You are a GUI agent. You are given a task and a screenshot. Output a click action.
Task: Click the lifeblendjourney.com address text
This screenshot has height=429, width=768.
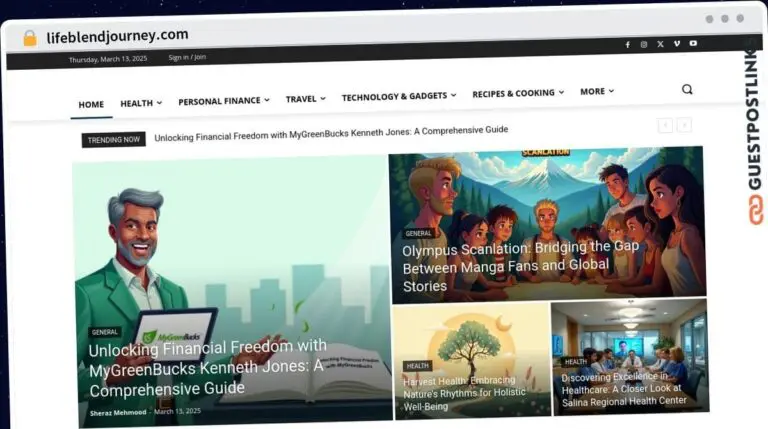coord(118,36)
